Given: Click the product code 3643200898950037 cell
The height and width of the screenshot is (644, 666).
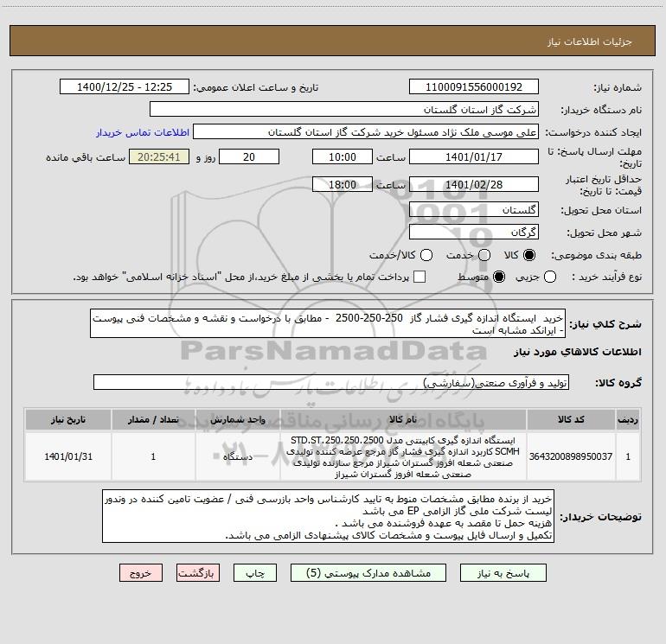Looking at the screenshot, I should tap(571, 456).
